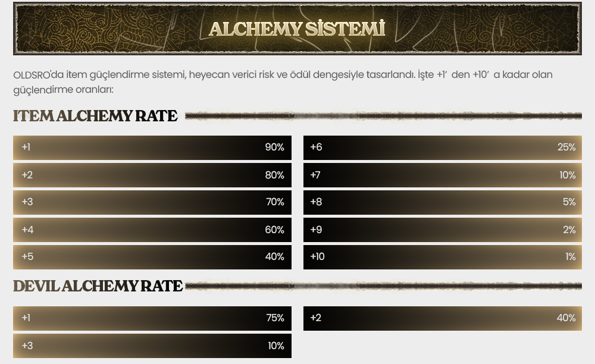Click the +9 rate row showing 2%

(443, 230)
